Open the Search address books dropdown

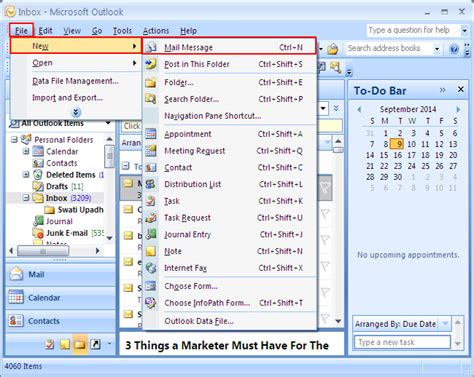point(437,49)
